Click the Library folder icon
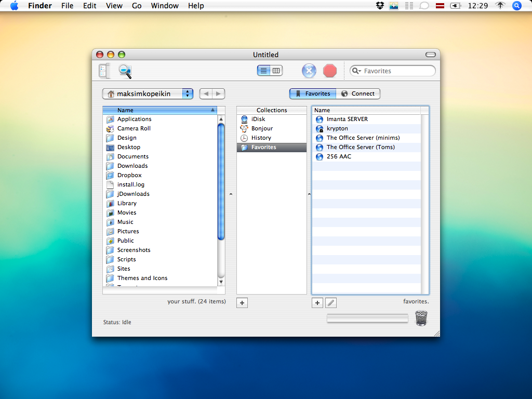This screenshot has width=532, height=399. pyautogui.click(x=110, y=204)
